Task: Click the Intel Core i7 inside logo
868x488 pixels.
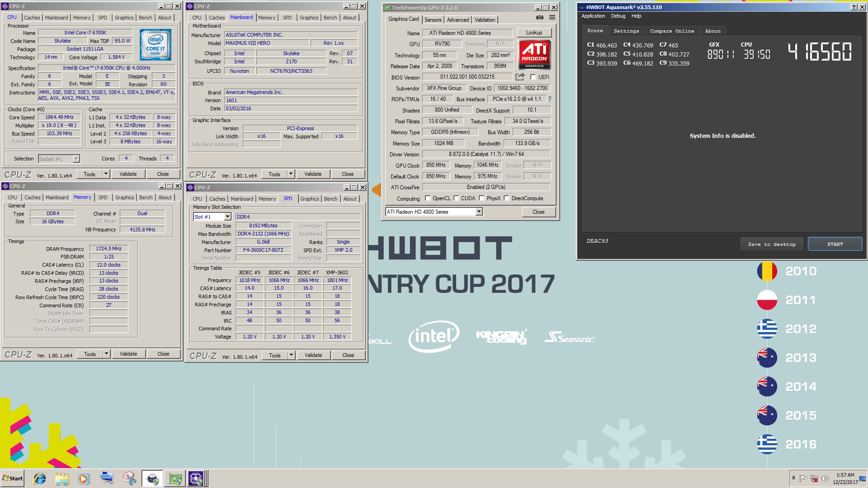Action: pos(156,45)
